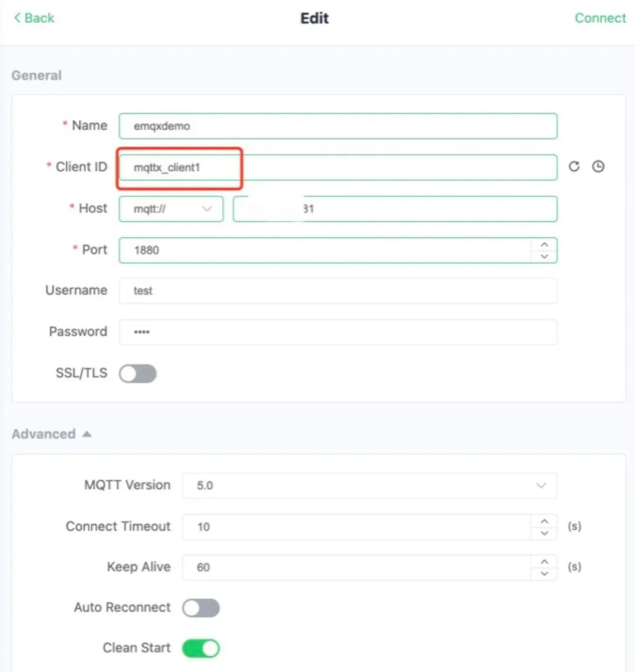Enable the SSL/TLS switch
Screen dimensions: 635x672
pos(138,373)
